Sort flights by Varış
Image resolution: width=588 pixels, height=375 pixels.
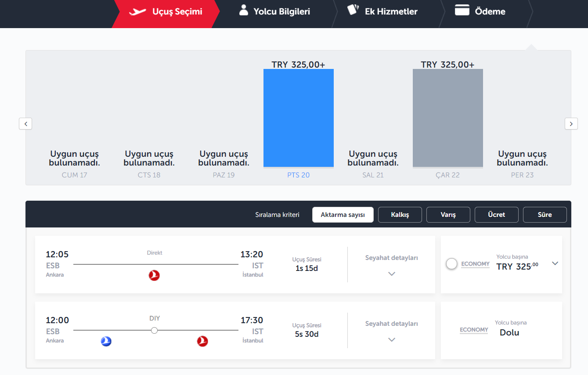pyautogui.click(x=448, y=215)
